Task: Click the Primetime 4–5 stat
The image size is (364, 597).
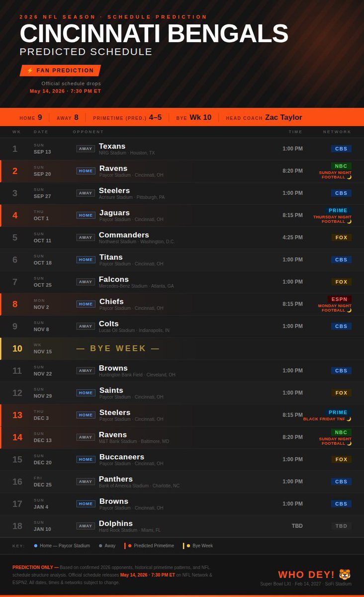Action: tap(127, 117)
